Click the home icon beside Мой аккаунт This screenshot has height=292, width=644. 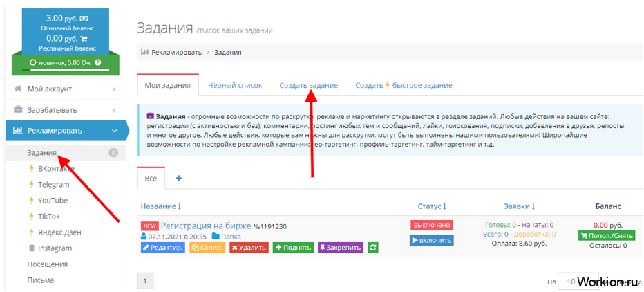[x=18, y=89]
